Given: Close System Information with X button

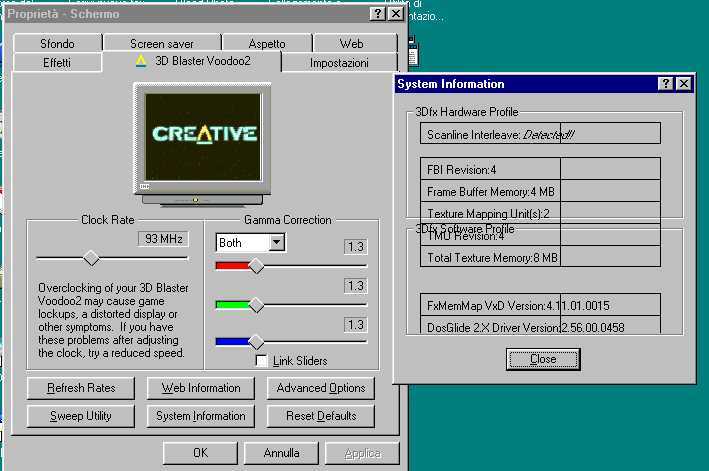Looking at the screenshot, I should pos(684,84).
